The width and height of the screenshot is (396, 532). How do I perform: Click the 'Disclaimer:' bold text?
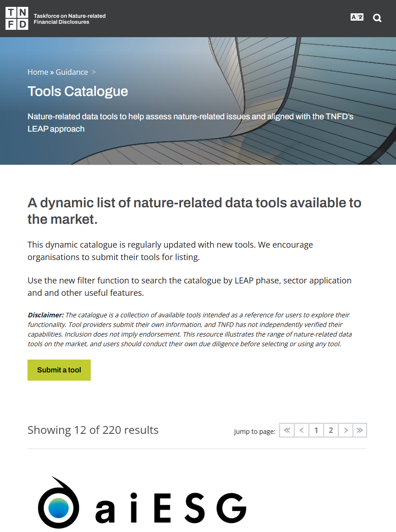click(x=46, y=315)
